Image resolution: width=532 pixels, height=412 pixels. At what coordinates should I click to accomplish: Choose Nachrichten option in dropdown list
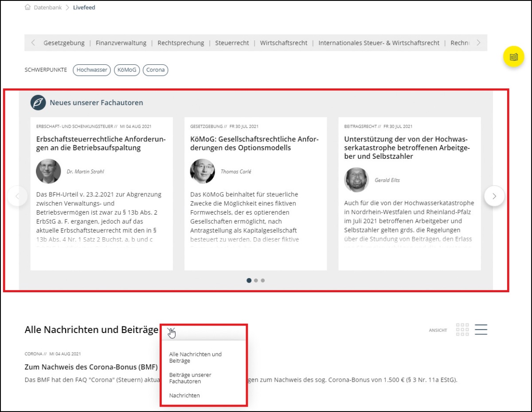184,395
